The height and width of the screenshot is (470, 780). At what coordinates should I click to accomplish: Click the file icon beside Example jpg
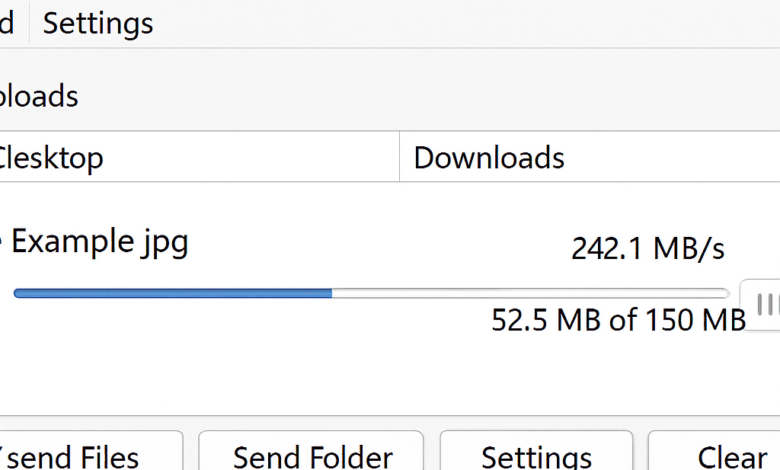[x=2, y=241]
